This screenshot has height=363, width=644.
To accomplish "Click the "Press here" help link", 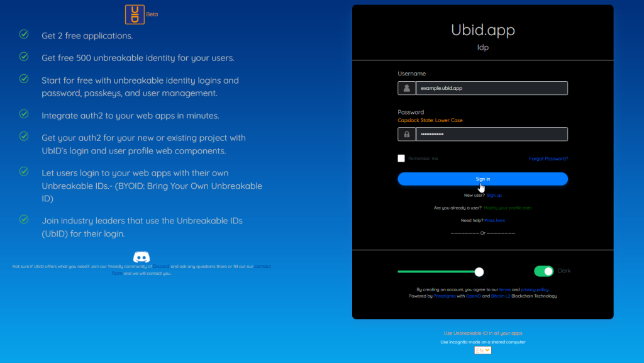I will click(494, 220).
